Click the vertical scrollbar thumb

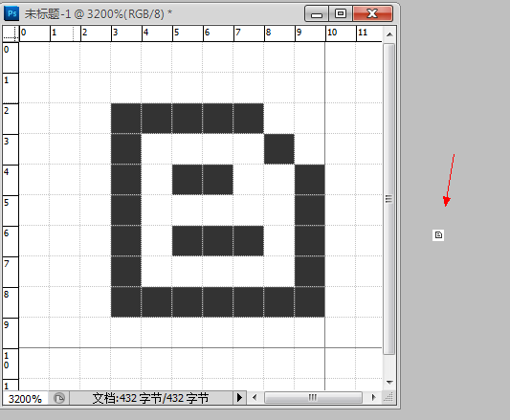point(389,199)
